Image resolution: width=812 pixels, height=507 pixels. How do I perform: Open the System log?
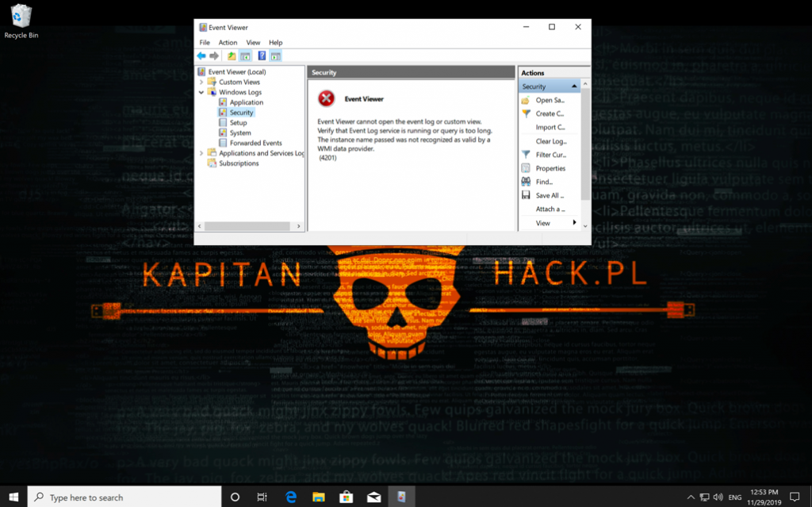click(239, 133)
